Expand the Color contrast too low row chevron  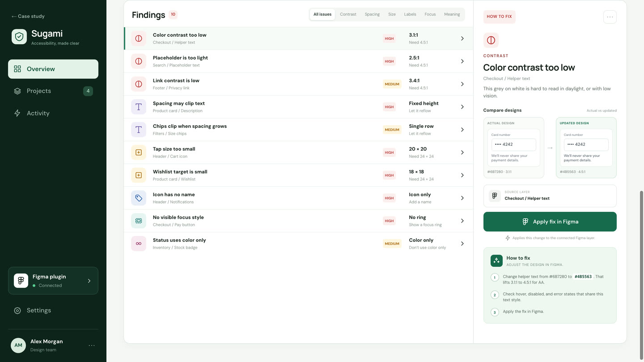462,38
